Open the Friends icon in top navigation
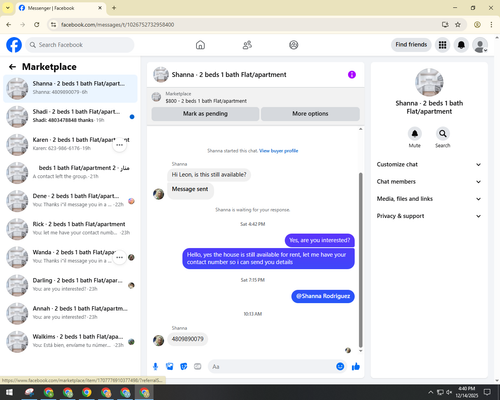500x400 pixels. point(247,45)
